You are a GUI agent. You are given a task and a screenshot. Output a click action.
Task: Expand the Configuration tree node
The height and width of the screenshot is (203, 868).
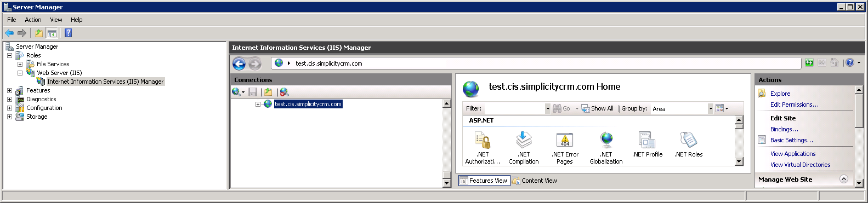9,108
